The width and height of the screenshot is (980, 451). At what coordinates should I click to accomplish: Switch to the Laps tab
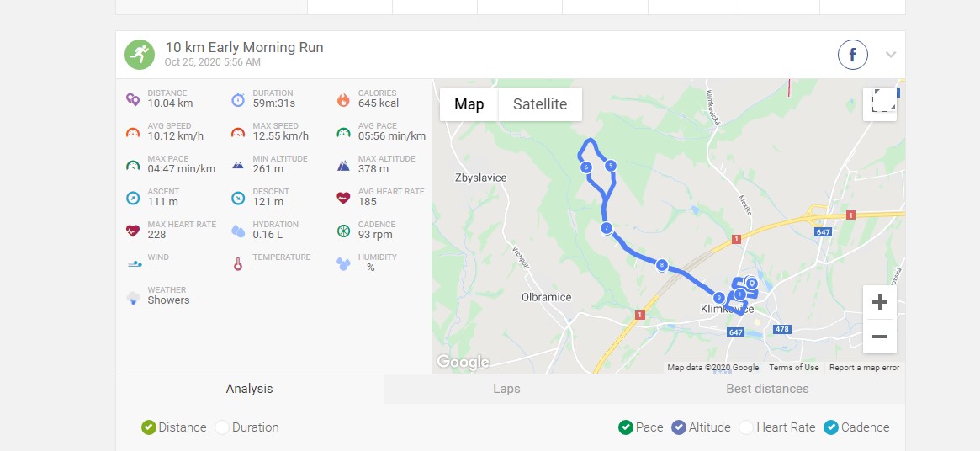[x=506, y=389]
